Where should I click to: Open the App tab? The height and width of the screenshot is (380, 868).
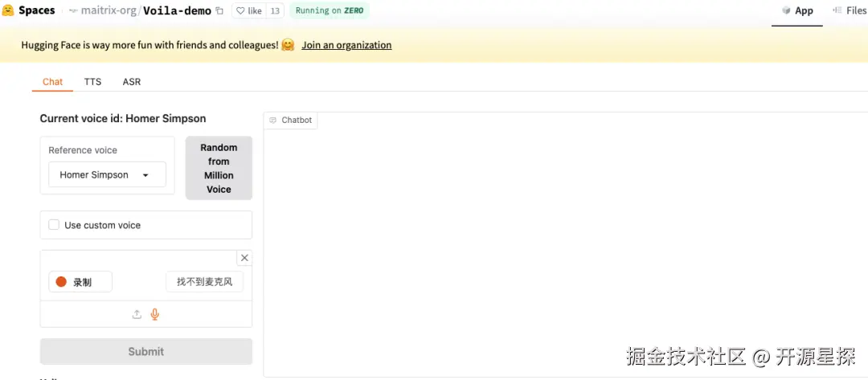797,10
